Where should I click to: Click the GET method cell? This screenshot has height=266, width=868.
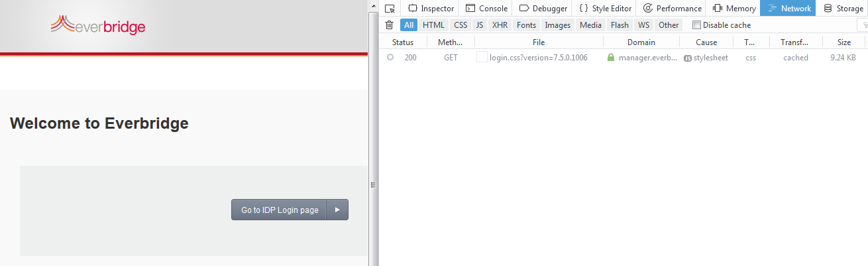point(451,58)
